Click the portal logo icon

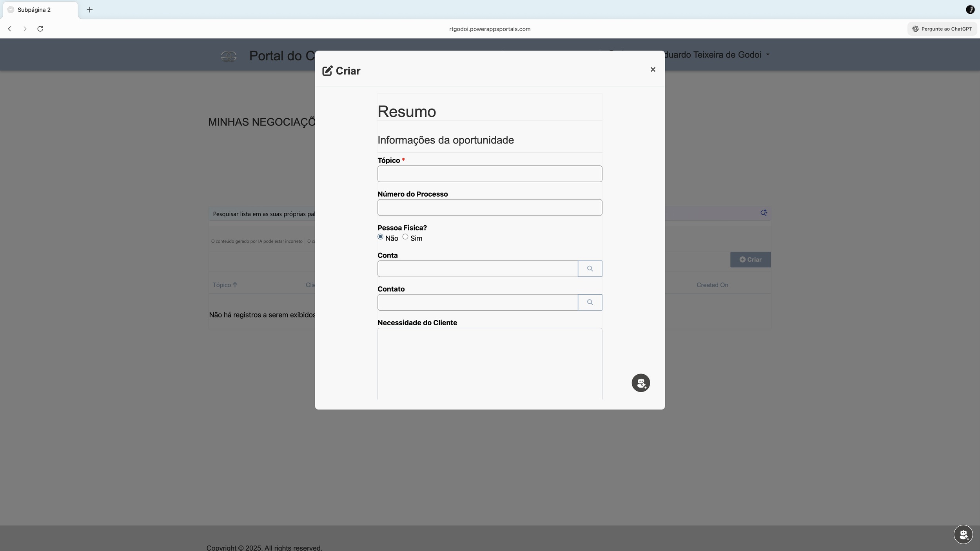pos(229,56)
